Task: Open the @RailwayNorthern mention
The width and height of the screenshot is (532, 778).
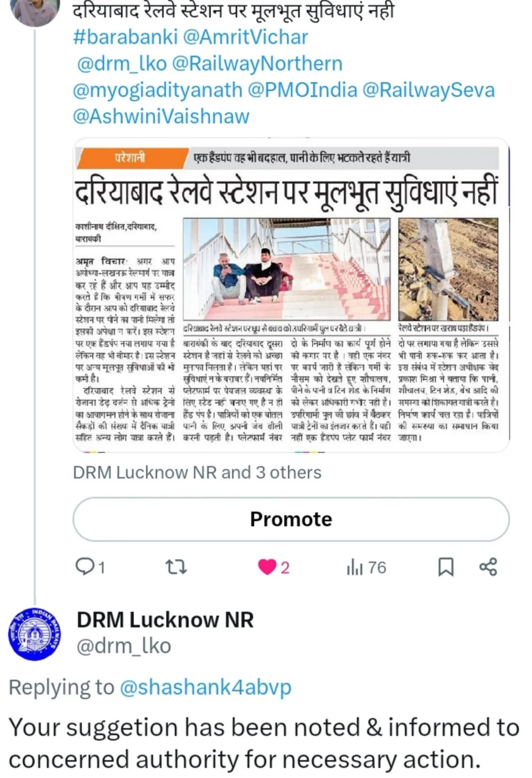Action: tap(257, 64)
